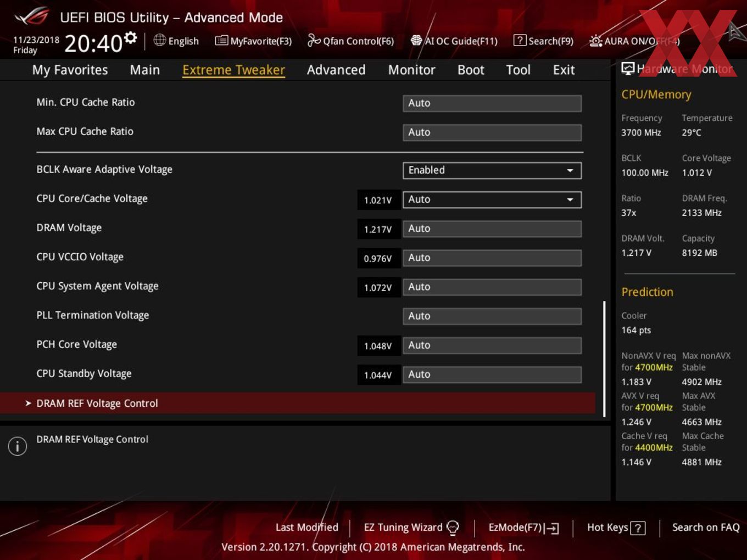Open the Monitor tab
The width and height of the screenshot is (747, 560).
click(x=412, y=70)
